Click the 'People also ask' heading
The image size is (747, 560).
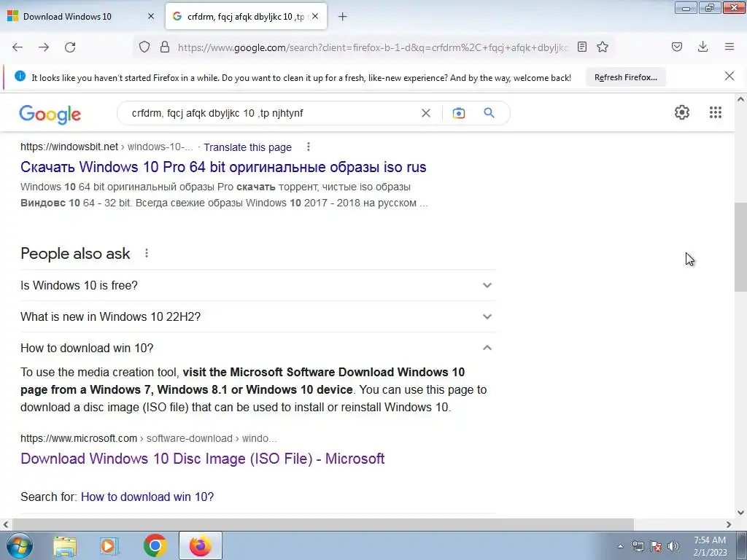[75, 253]
